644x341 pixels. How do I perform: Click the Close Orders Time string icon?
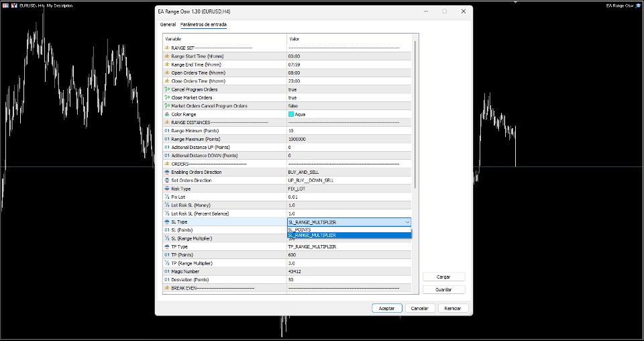(167, 81)
